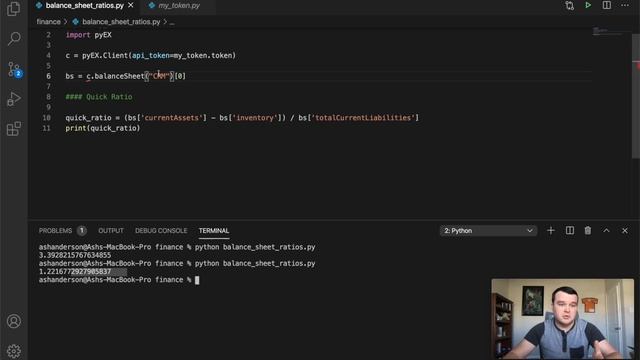Open the Manage settings gear
Image resolution: width=640 pixels, height=360 pixels.
[x=13, y=351]
